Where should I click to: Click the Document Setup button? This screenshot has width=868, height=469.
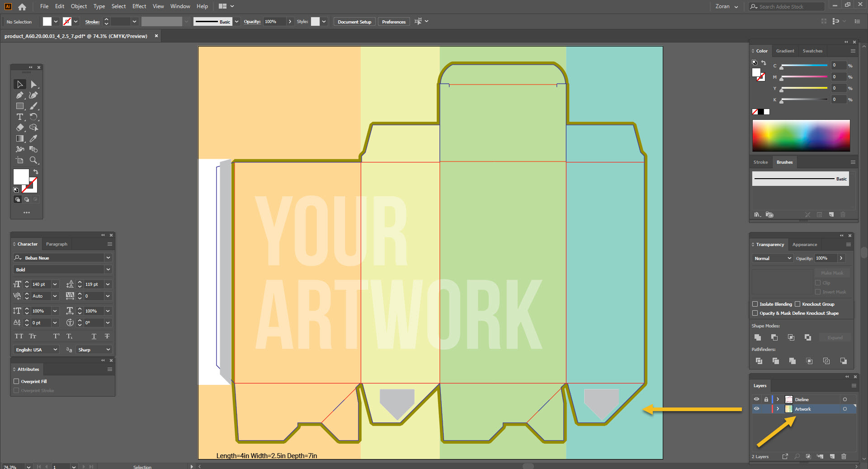pos(354,22)
